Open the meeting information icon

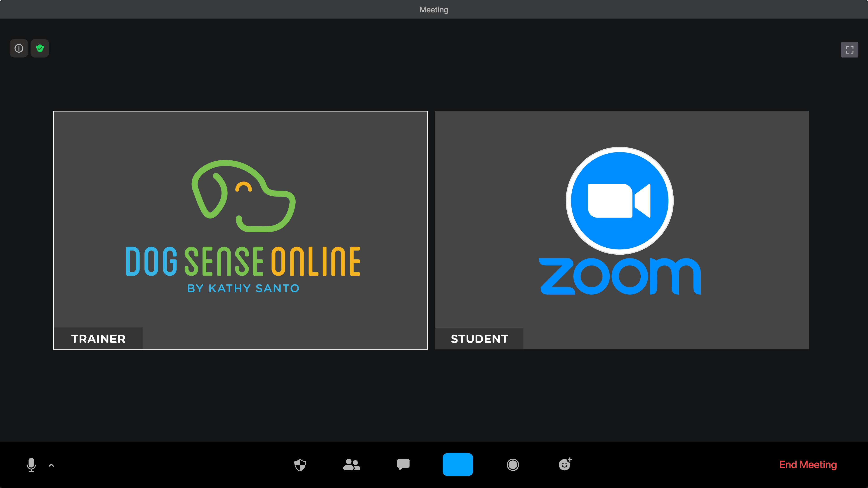click(x=19, y=48)
